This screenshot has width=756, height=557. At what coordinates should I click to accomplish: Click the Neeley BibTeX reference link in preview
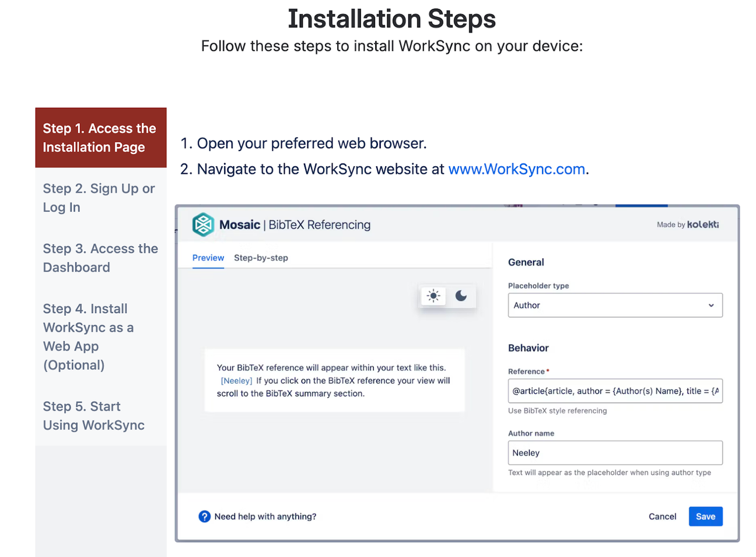236,380
